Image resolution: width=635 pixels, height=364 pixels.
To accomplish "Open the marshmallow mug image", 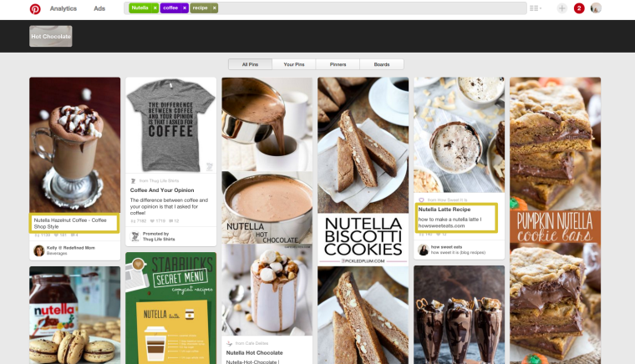I will (267, 290).
